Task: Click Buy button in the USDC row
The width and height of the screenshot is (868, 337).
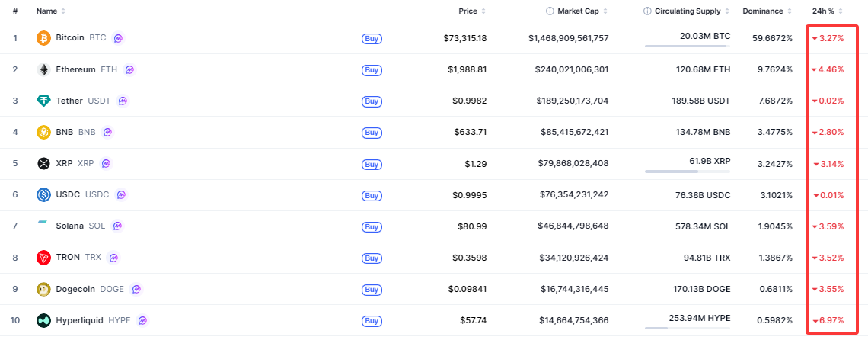Action: (x=372, y=196)
